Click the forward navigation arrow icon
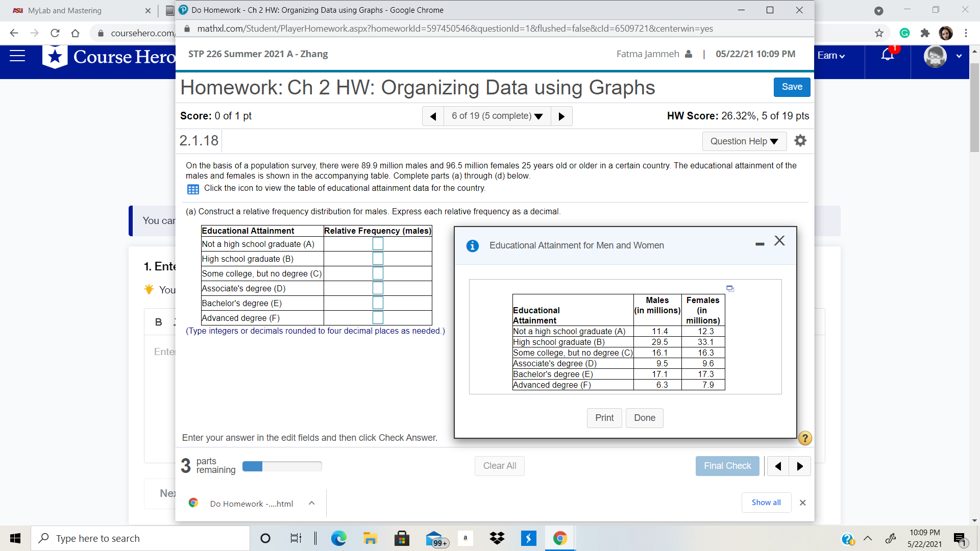 point(562,116)
